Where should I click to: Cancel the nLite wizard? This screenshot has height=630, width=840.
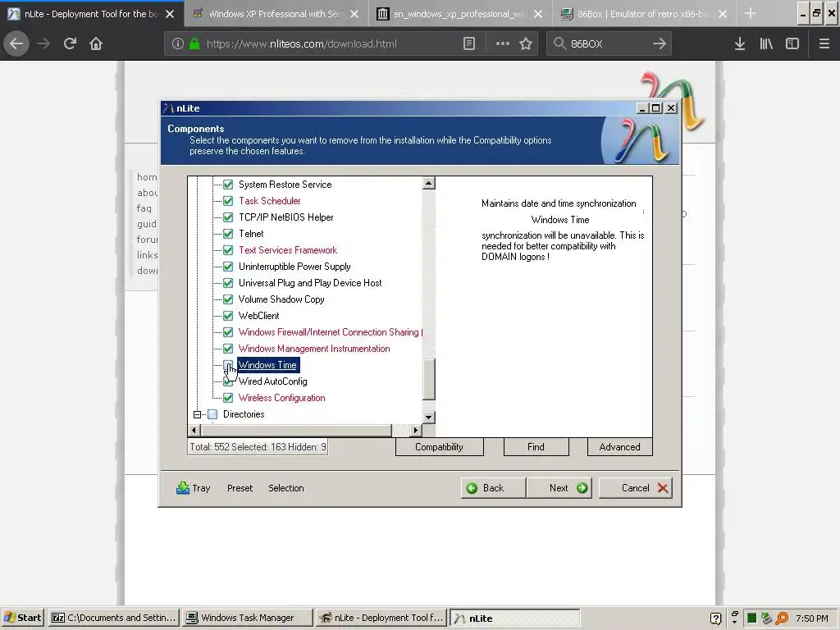click(x=636, y=488)
